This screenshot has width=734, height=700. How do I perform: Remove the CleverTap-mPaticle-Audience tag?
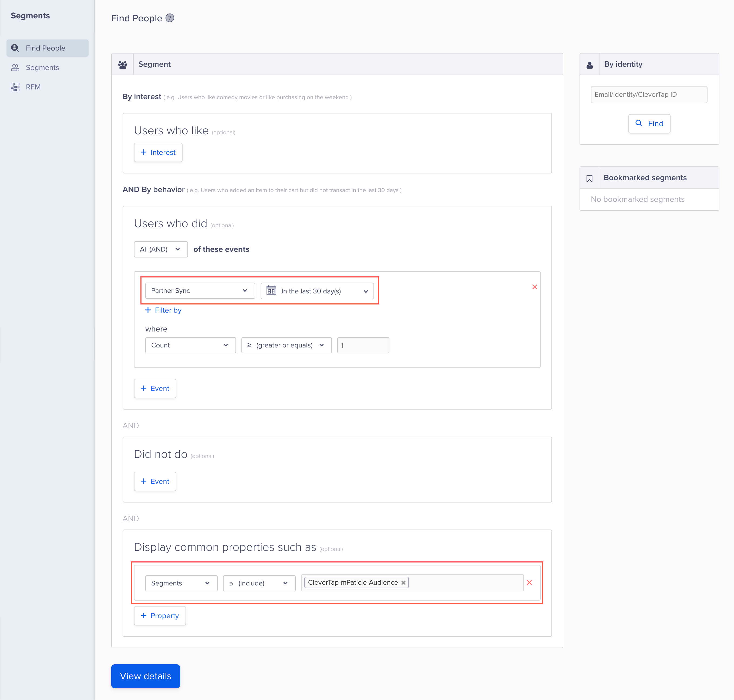click(403, 582)
